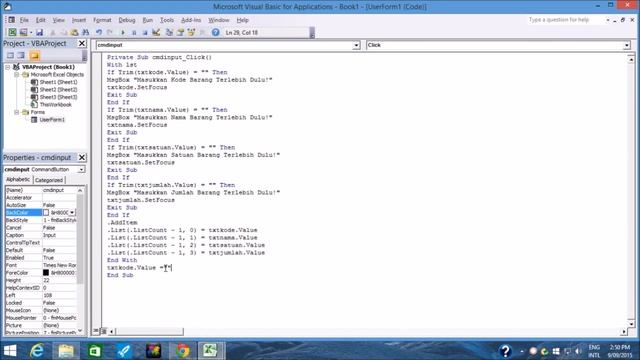Open the Add-Ins menu
The image size is (640, 360).
pos(191,20)
